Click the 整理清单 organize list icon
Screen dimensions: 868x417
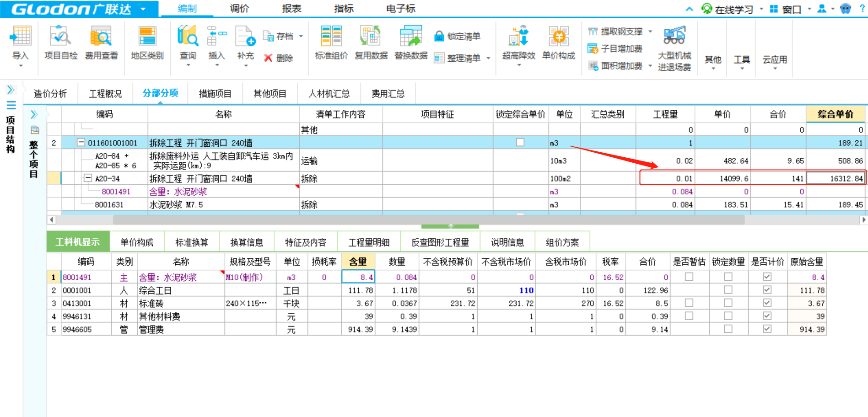(x=439, y=58)
